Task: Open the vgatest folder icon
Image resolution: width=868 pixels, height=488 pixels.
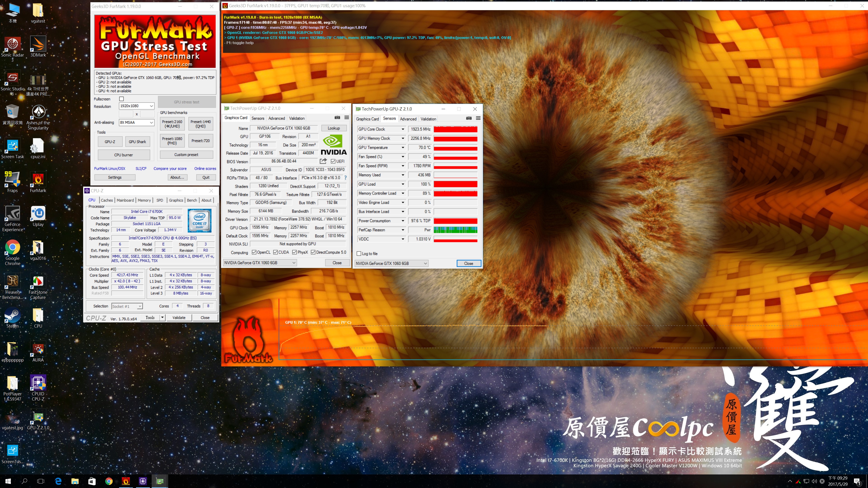Action: (x=38, y=13)
